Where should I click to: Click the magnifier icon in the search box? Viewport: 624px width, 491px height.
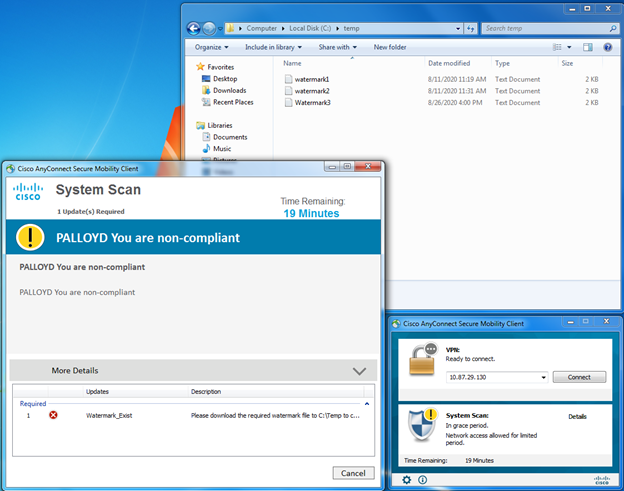pyautogui.click(x=613, y=28)
